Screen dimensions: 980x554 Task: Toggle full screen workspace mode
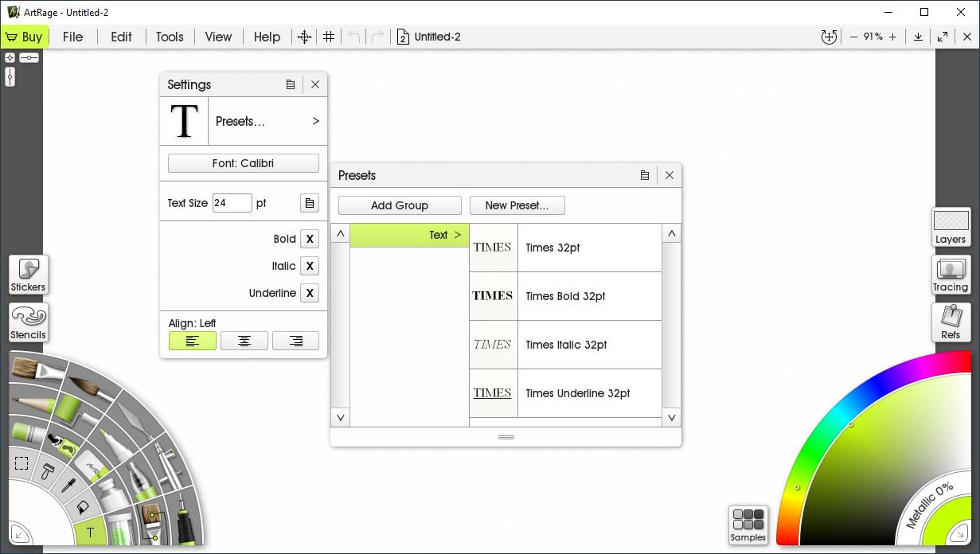pyautogui.click(x=943, y=37)
